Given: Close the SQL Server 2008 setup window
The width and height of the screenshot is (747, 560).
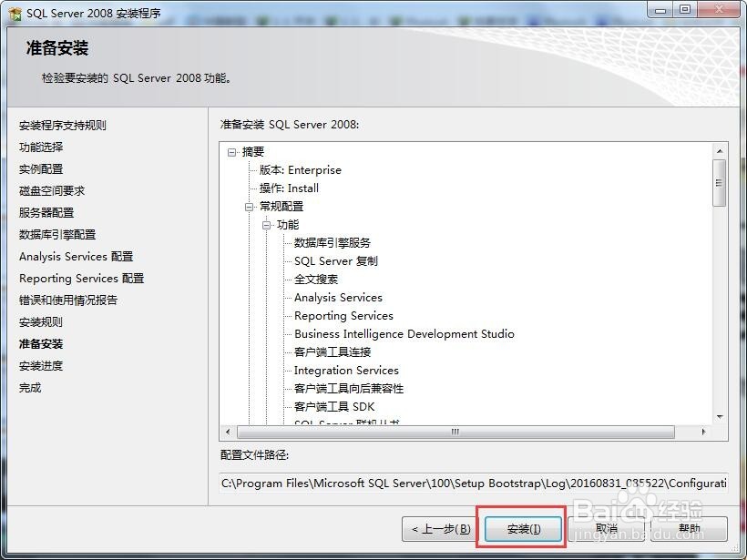Looking at the screenshot, I should [x=719, y=9].
